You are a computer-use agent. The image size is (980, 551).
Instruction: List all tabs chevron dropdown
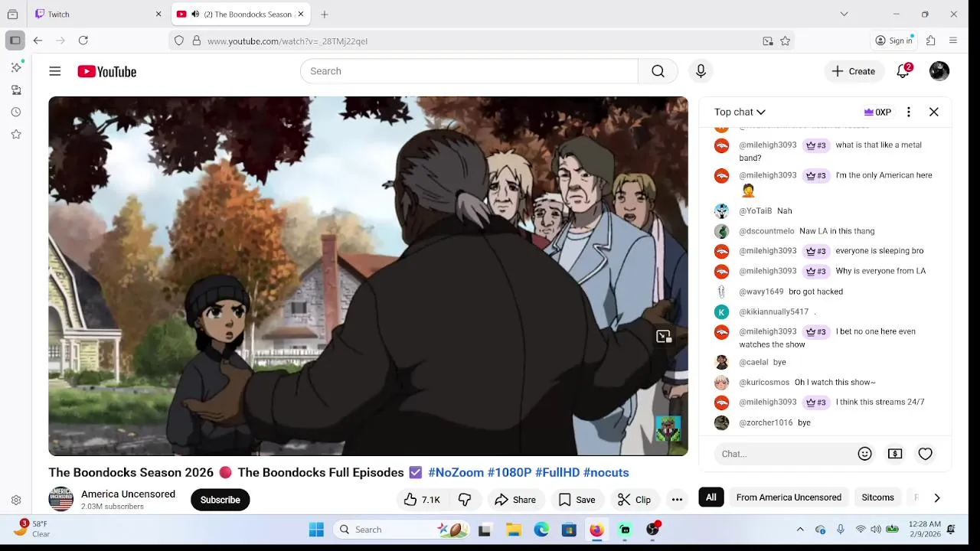click(x=844, y=14)
